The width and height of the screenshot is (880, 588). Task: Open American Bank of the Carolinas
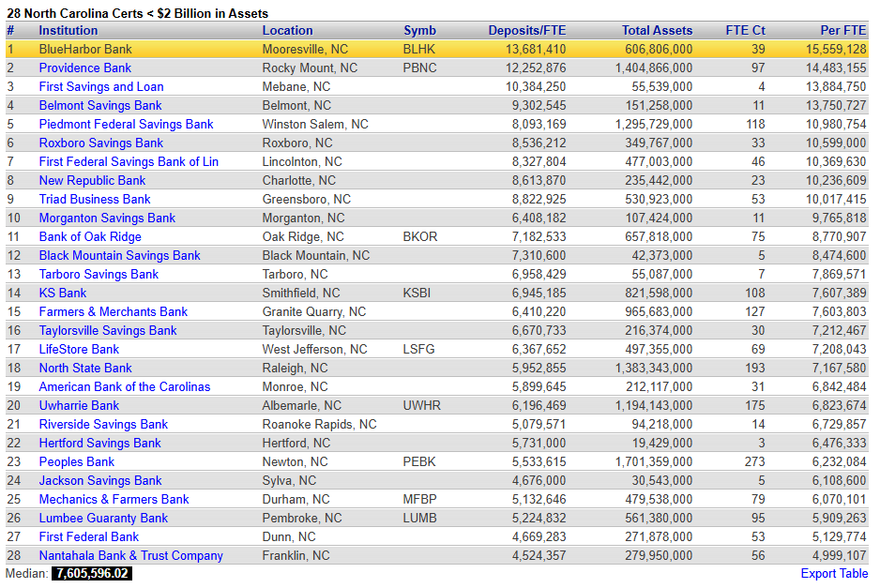click(x=125, y=387)
